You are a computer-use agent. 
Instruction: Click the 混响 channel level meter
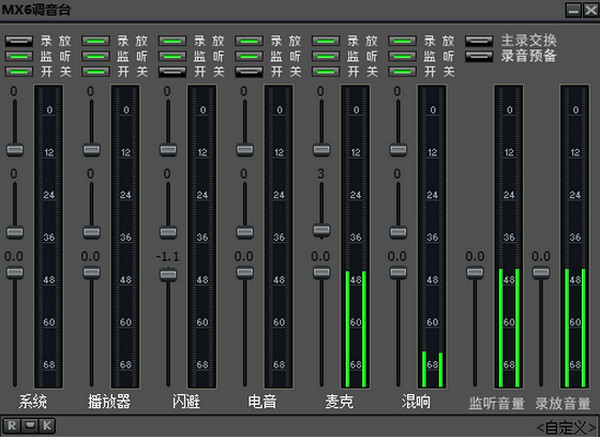432,236
